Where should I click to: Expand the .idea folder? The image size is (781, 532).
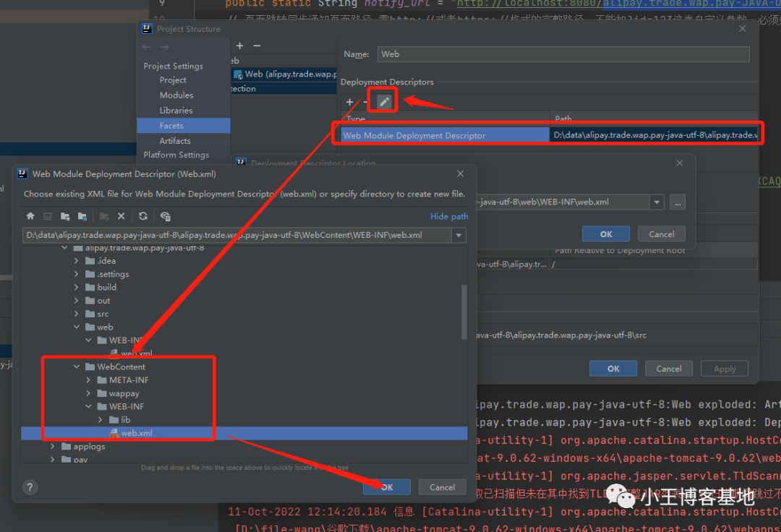77,261
